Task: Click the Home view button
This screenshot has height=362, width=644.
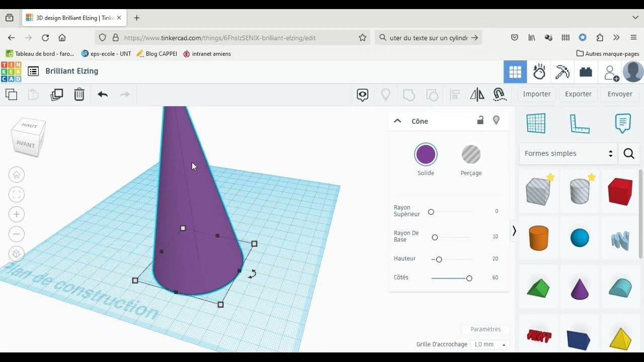Action: (17, 174)
